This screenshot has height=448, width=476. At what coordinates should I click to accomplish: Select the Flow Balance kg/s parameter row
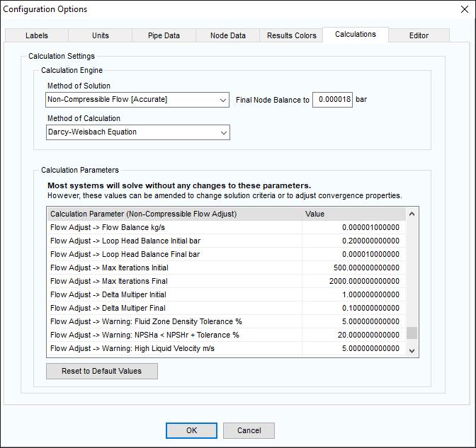226,227
